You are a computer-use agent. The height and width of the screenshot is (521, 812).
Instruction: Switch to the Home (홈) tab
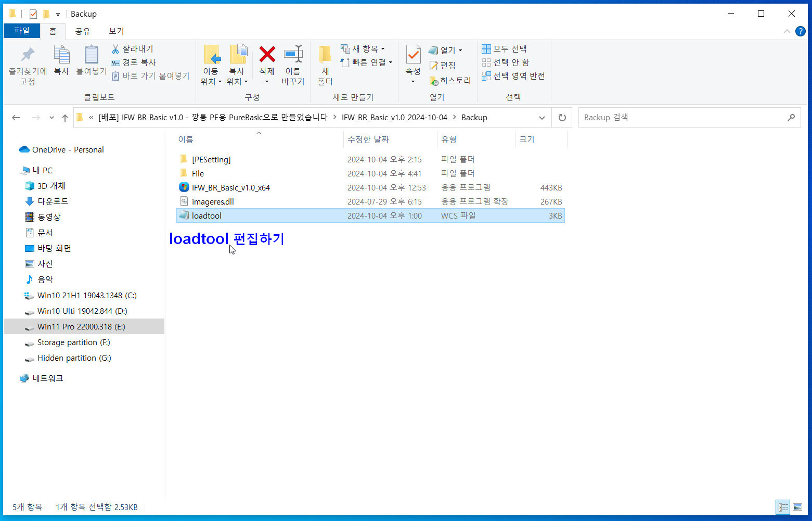coord(53,31)
